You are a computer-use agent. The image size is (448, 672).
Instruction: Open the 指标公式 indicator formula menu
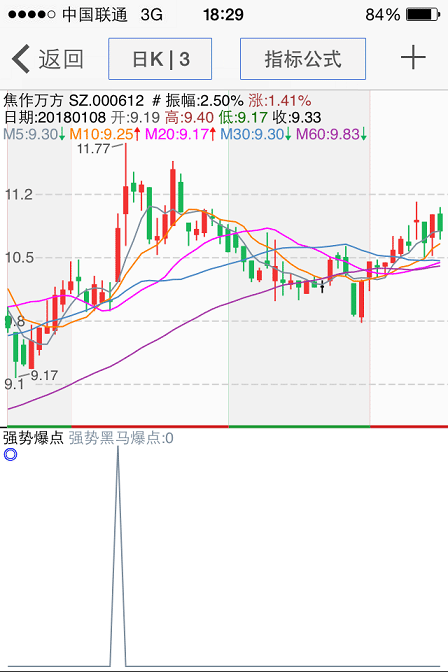pos(303,59)
